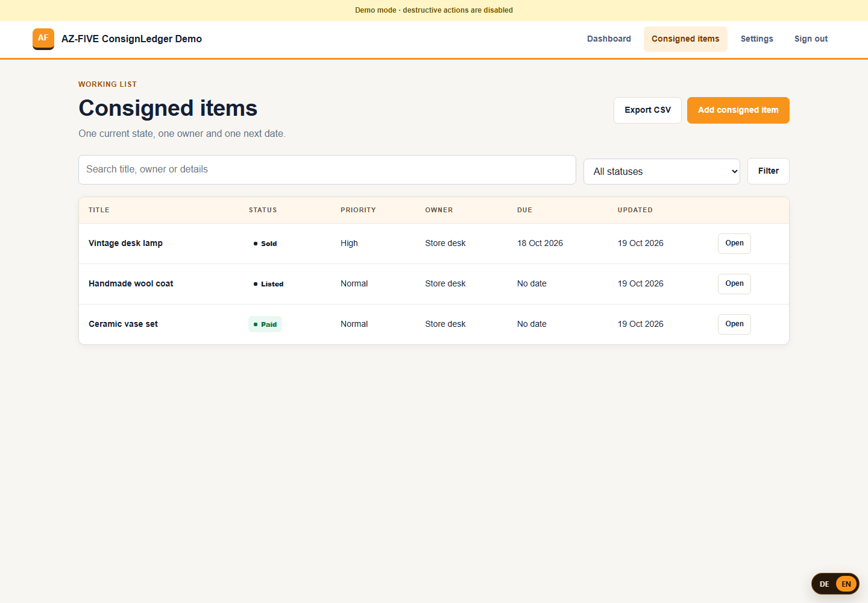This screenshot has width=868, height=603.
Task: Click the High priority cell
Action: [x=349, y=243]
